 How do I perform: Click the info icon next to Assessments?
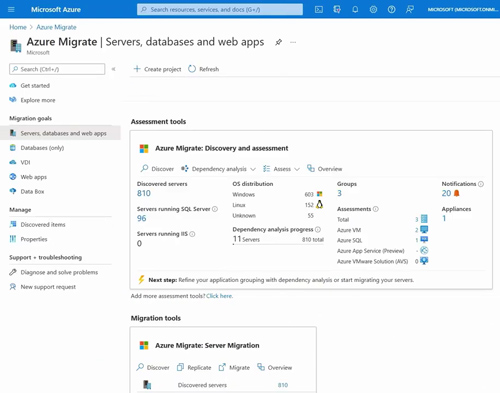376,209
